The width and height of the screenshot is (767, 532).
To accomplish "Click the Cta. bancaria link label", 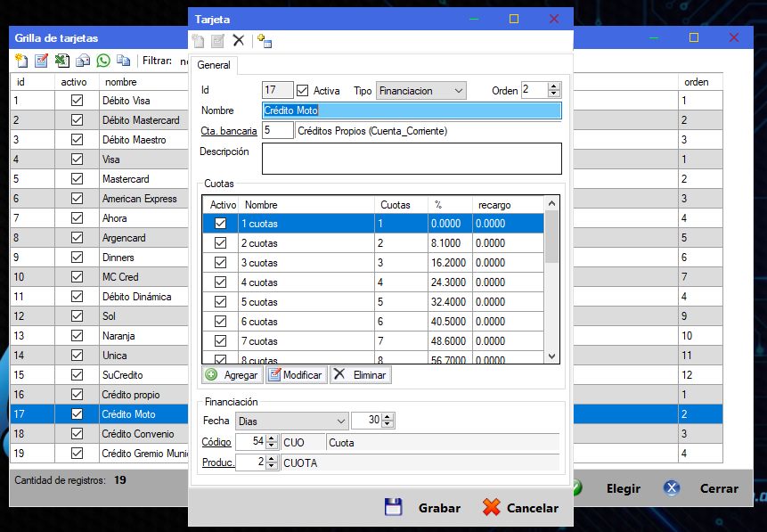I will 229,131.
